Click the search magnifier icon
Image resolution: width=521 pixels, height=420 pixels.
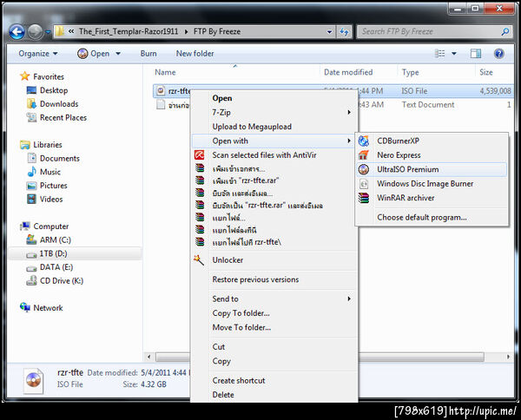tap(505, 32)
